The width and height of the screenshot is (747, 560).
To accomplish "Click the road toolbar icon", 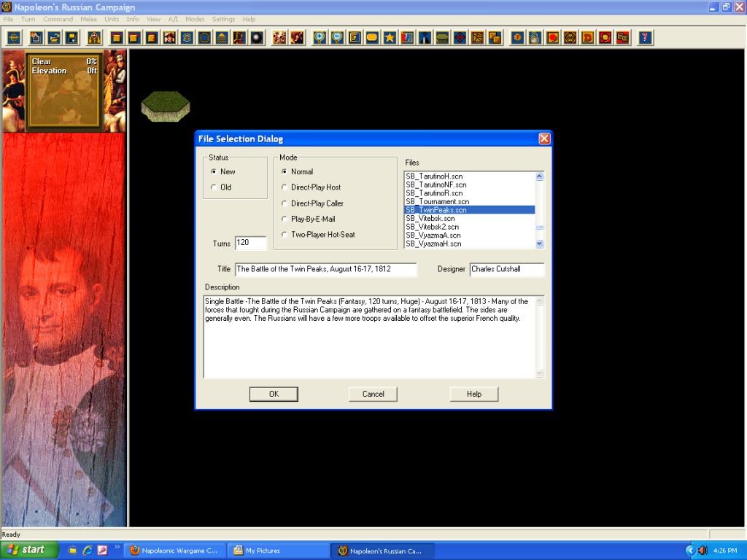I will coord(425,38).
